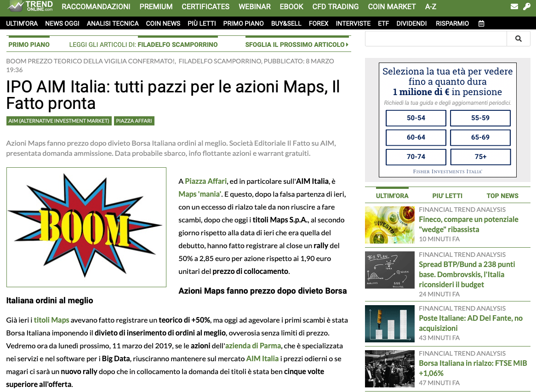Go to FOREX section

(319, 23)
